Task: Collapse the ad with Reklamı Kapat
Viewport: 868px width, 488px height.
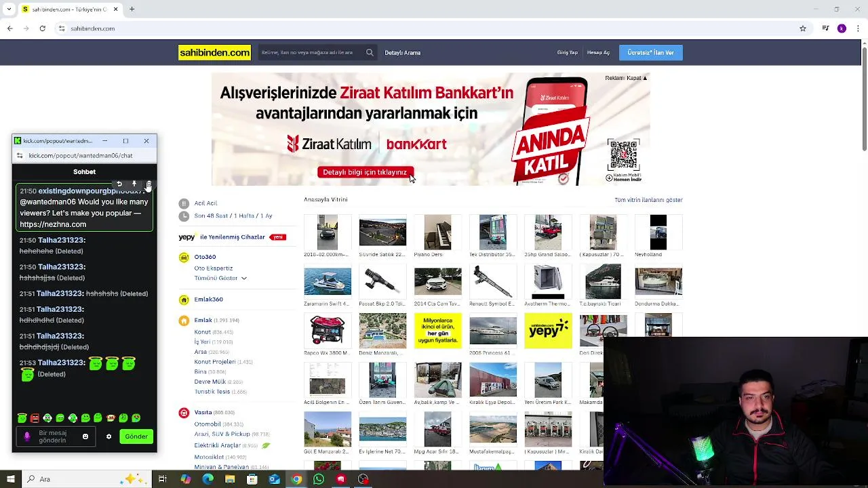Action: point(626,78)
